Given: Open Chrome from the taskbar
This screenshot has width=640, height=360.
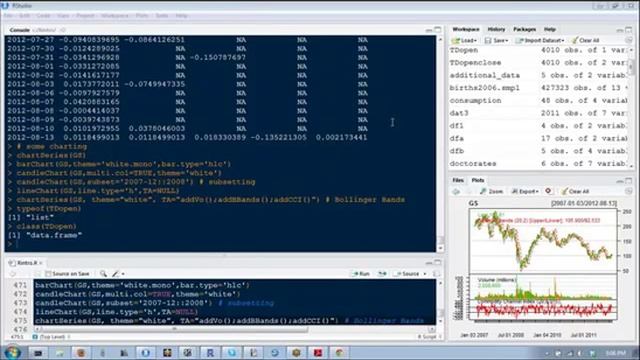Looking at the screenshot, I should point(339,353).
